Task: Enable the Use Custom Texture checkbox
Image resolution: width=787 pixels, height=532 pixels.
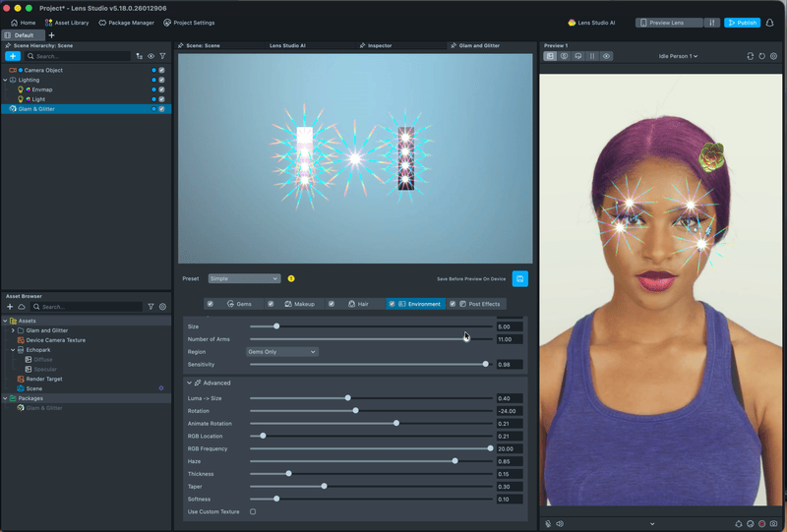Action: (x=253, y=511)
